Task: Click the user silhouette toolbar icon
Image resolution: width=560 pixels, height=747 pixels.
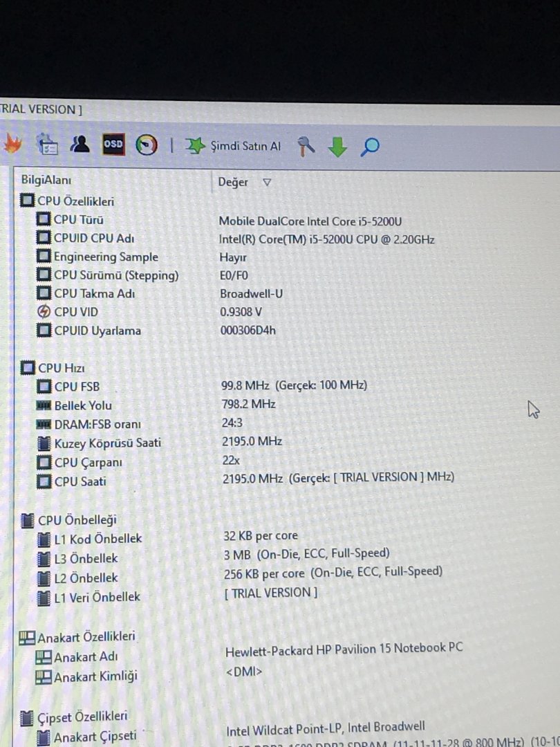Action: coord(80,144)
